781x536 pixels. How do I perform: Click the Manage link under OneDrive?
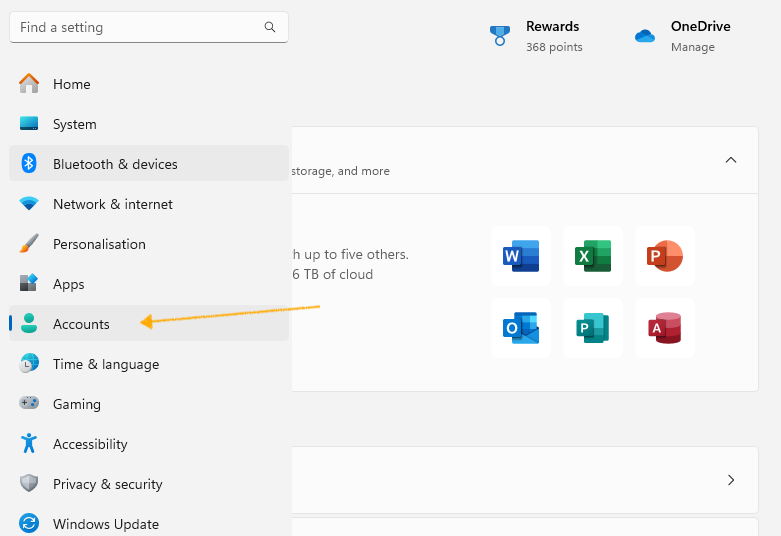pos(692,47)
